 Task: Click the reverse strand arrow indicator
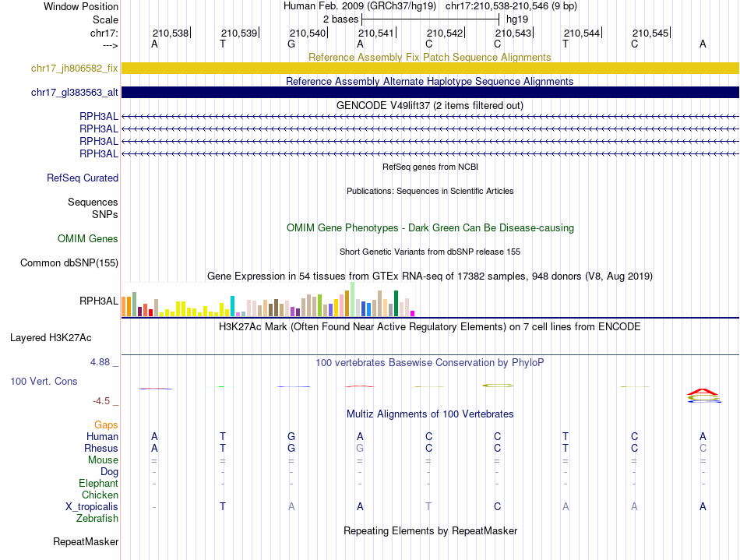pyautogui.click(x=110, y=45)
